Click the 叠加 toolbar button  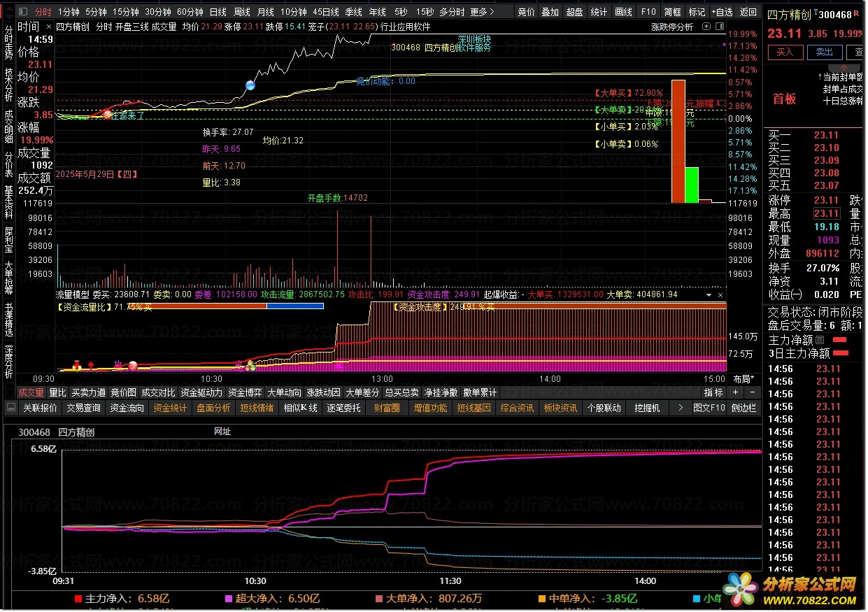550,12
